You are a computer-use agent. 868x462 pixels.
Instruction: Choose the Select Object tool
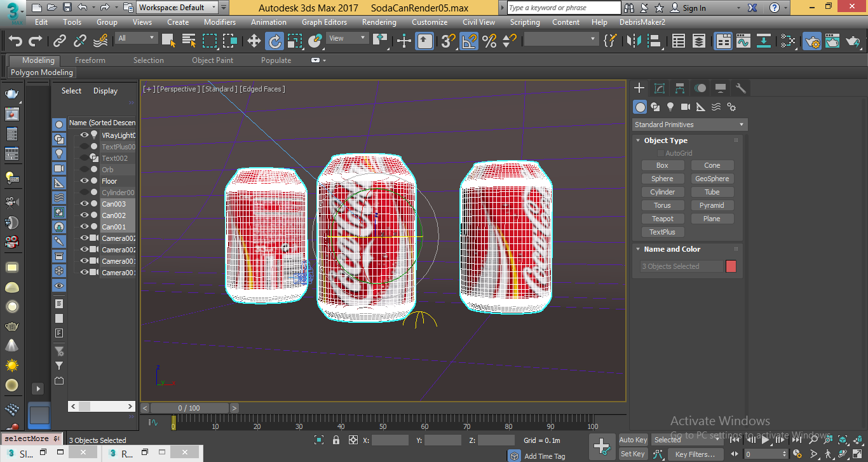click(168, 41)
